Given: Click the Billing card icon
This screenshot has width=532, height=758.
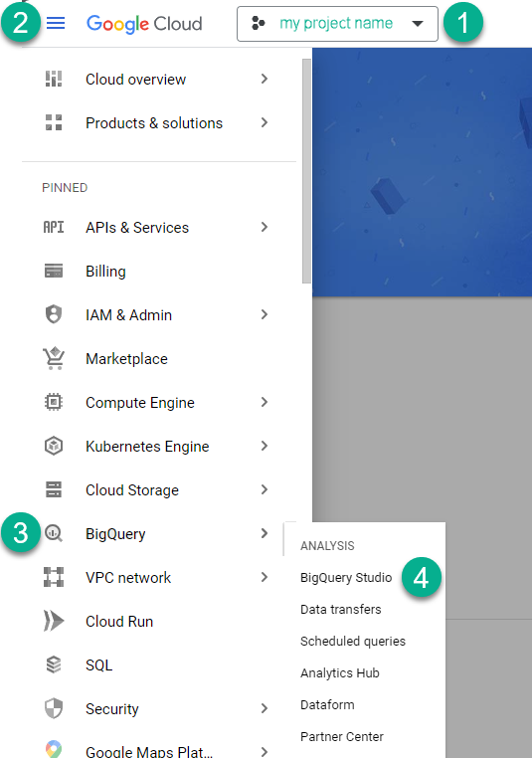Looking at the screenshot, I should pyautogui.click(x=54, y=271).
